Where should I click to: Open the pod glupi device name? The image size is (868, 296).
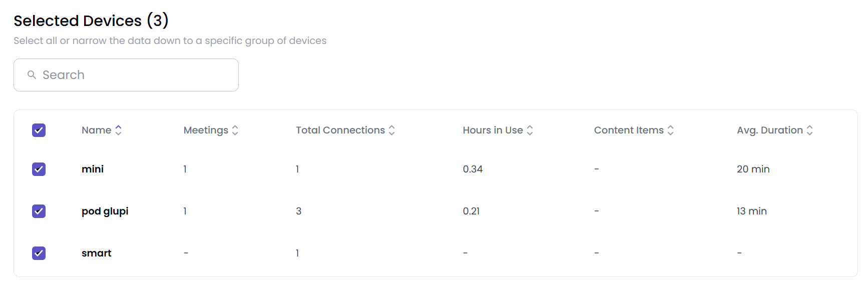[x=105, y=211]
